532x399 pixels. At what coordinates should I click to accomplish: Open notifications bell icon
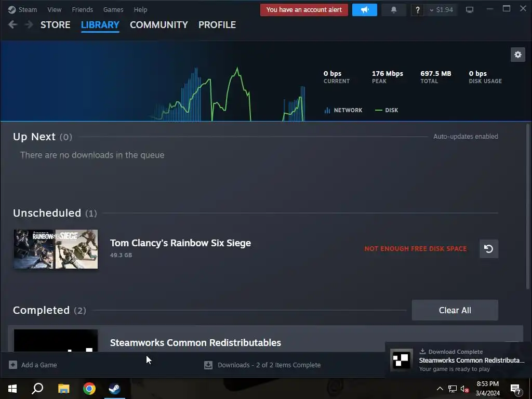coord(394,10)
